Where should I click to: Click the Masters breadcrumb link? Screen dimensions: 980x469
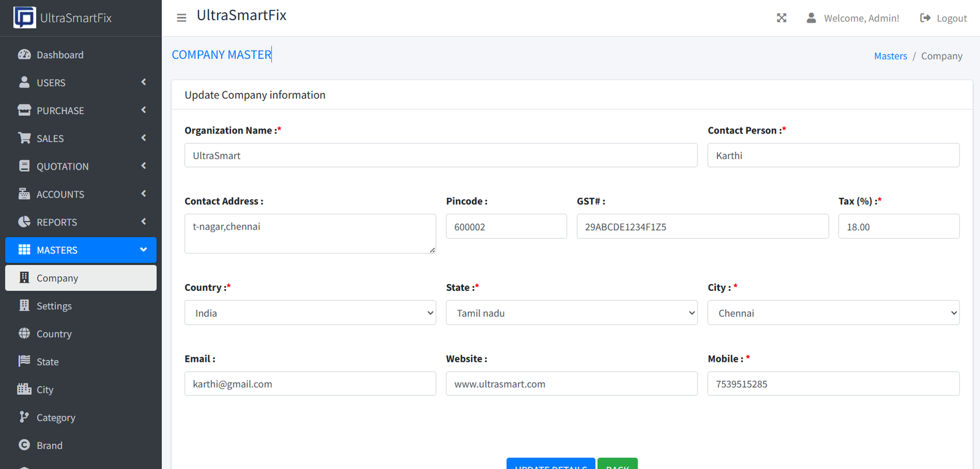pyautogui.click(x=891, y=56)
